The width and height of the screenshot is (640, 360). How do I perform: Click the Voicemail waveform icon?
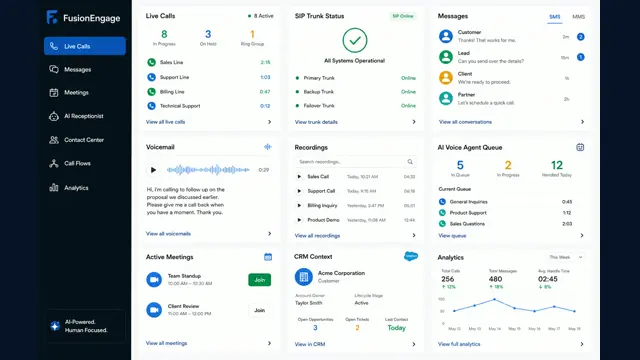coord(268,147)
